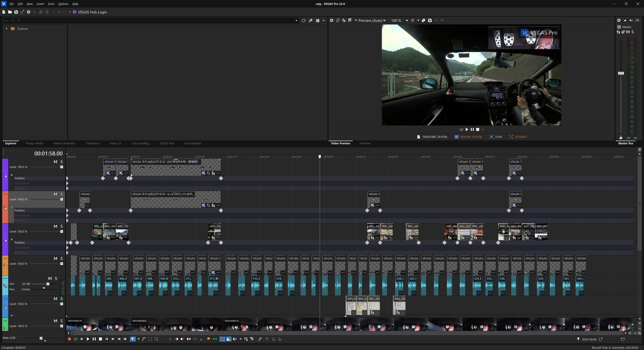
Task: Play the timeline from the transport bar
Action: 88,339
